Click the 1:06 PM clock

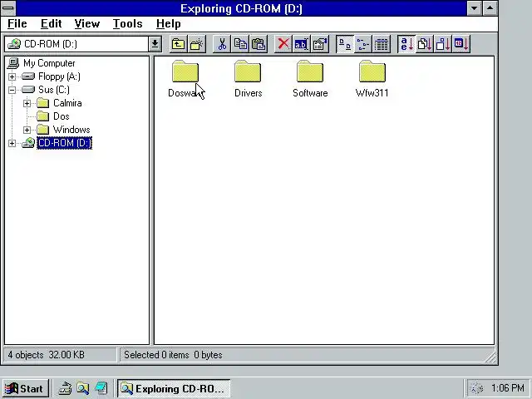click(x=508, y=388)
